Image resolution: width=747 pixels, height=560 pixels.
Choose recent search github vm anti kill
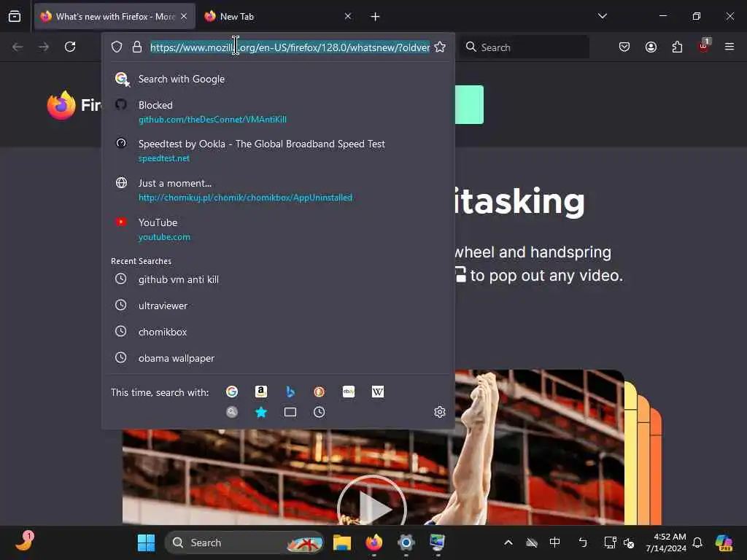click(278, 279)
